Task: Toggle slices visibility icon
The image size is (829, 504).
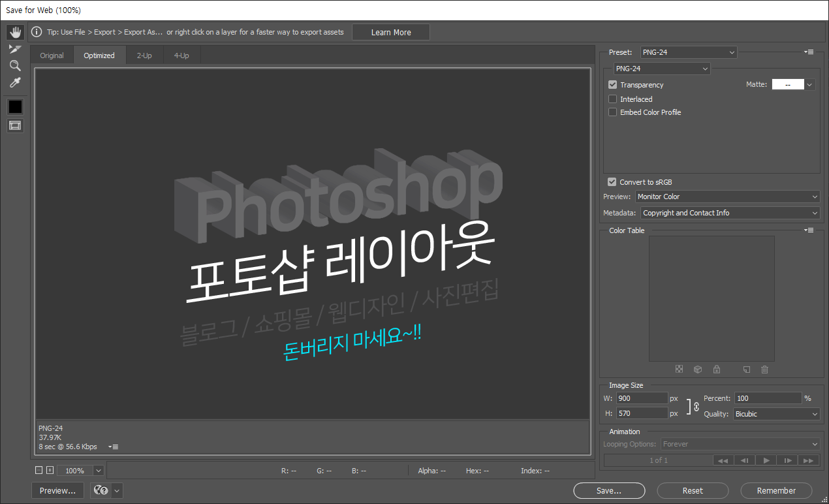Action: 15,125
